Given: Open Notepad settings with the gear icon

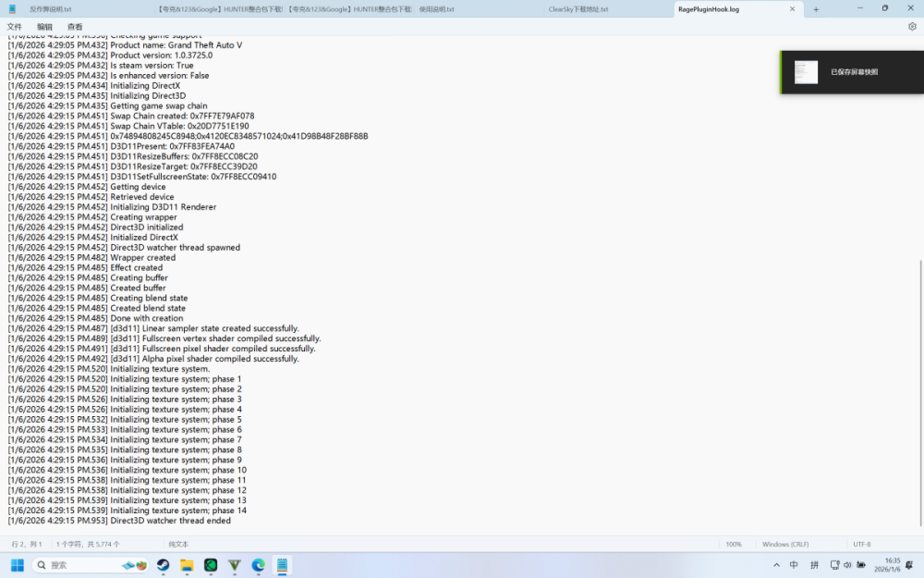Looking at the screenshot, I should pyautogui.click(x=912, y=27).
